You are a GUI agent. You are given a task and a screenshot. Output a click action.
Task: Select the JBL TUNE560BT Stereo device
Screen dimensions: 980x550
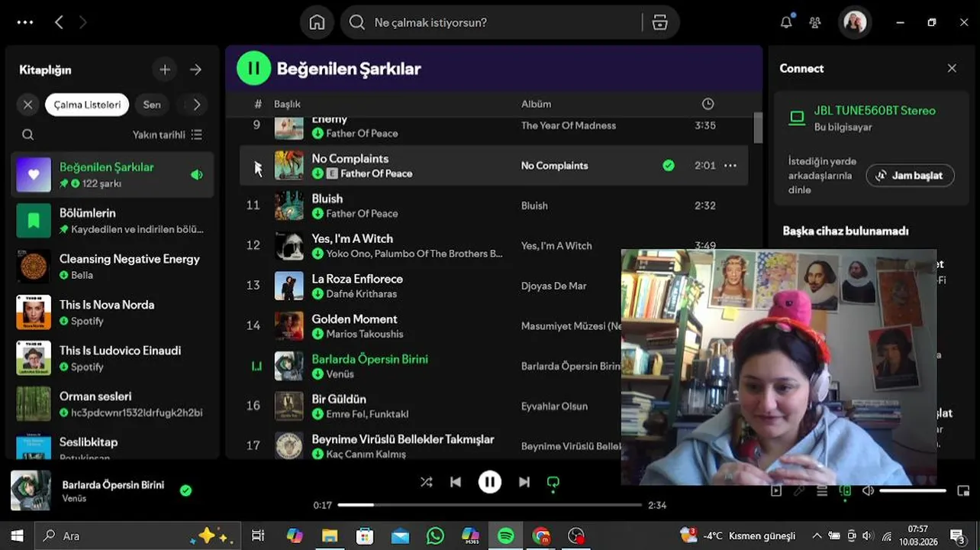pos(874,111)
